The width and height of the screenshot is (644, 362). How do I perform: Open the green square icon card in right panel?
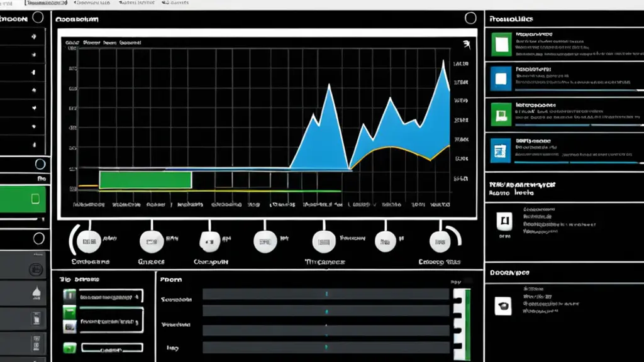coord(501,44)
